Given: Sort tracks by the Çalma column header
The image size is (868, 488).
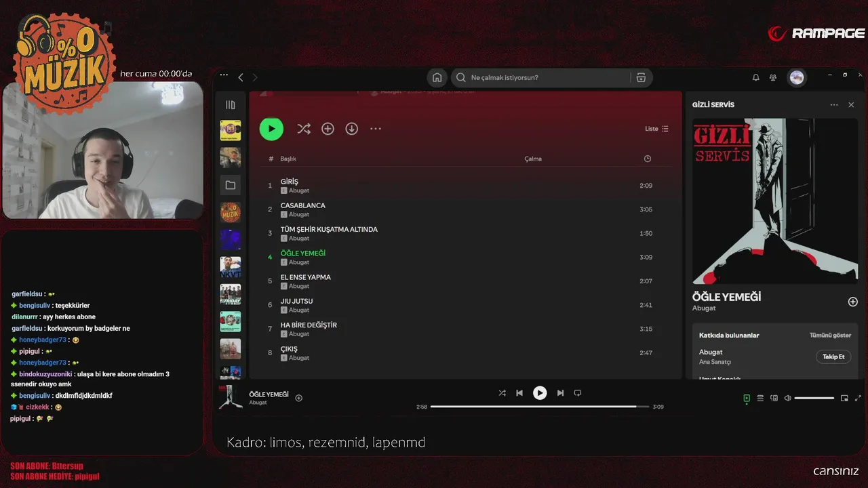Looking at the screenshot, I should [x=533, y=159].
